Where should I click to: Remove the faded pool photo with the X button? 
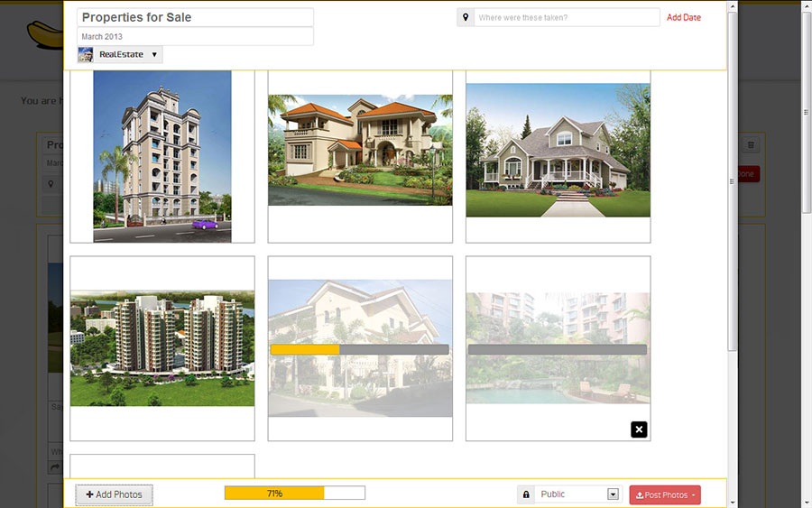click(639, 429)
